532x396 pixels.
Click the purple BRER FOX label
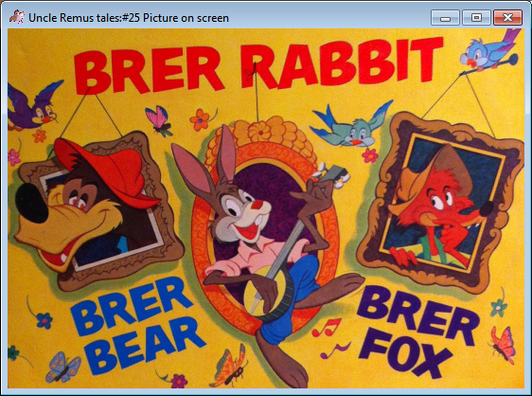coord(419,333)
